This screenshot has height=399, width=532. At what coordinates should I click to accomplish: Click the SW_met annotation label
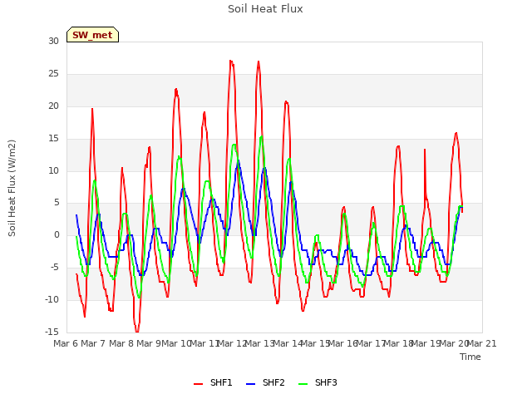tap(92, 35)
